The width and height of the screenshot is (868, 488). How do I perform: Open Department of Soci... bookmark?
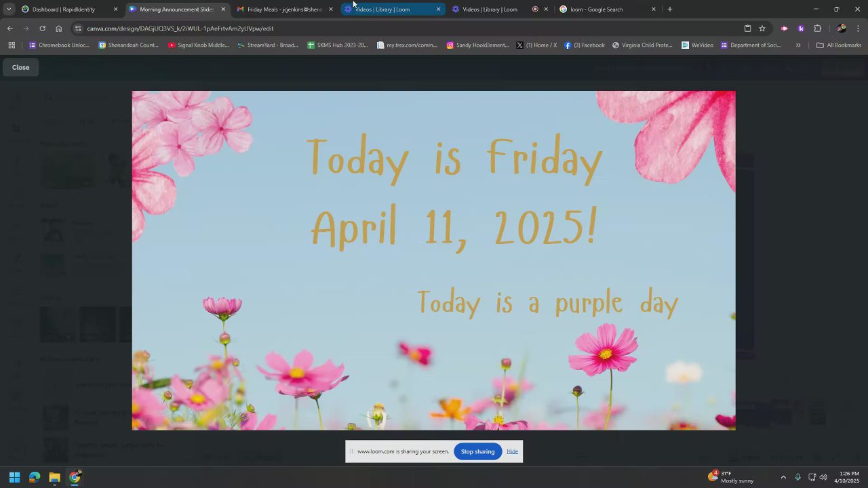click(x=751, y=45)
